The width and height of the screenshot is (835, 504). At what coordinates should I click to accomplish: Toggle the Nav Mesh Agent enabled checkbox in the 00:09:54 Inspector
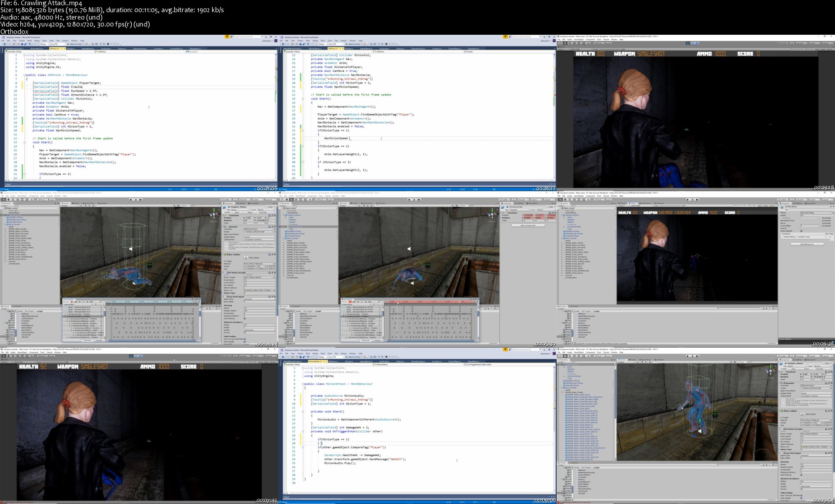(784, 453)
